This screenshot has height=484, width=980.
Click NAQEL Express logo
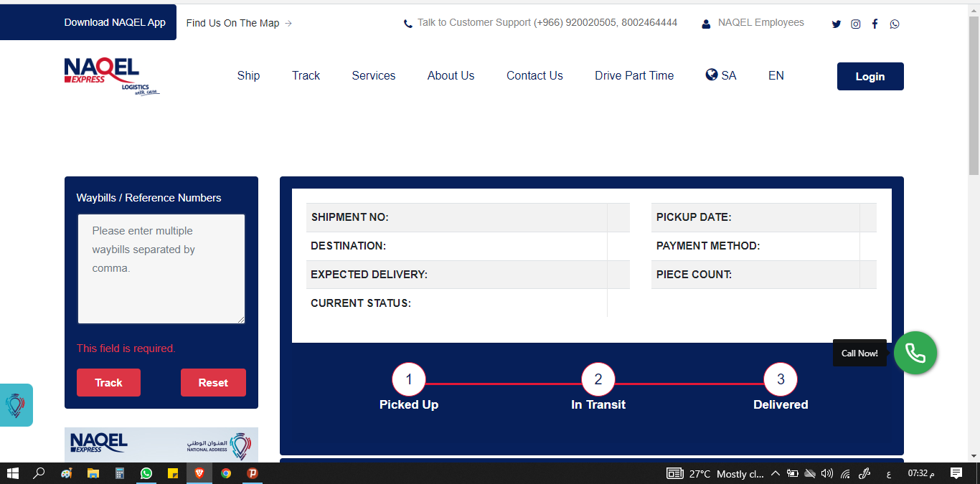[111, 77]
